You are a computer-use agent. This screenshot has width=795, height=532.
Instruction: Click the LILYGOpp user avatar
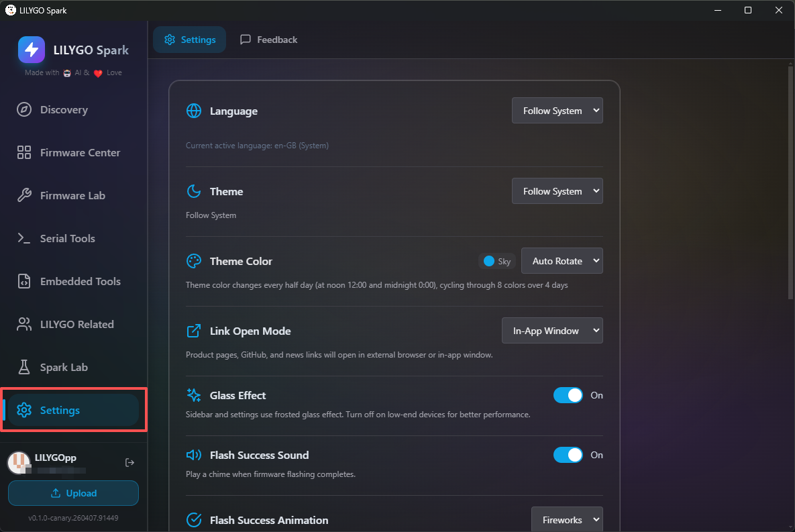click(19, 463)
